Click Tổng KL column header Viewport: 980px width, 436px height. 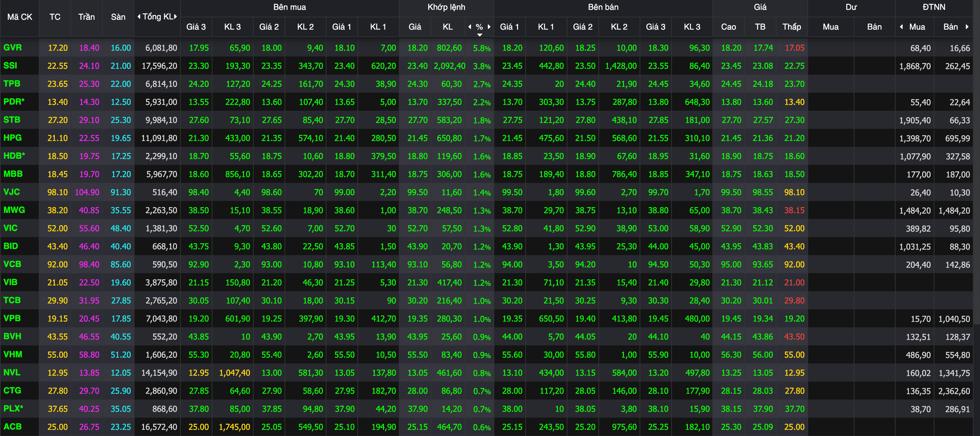click(x=158, y=17)
